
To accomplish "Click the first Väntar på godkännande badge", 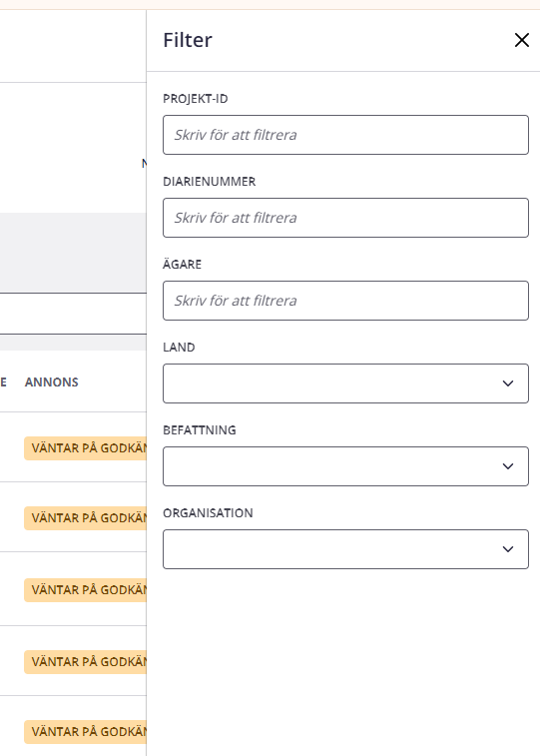I will point(85,448).
